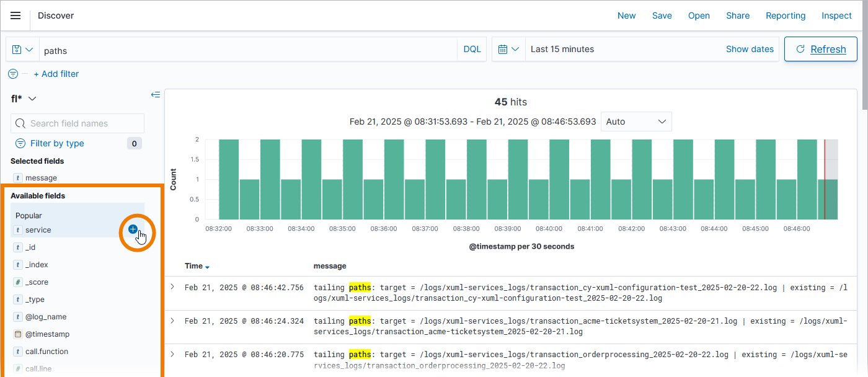Image resolution: width=868 pixels, height=377 pixels.
Task: Open the calendar quick-select date menu
Action: coord(508,50)
